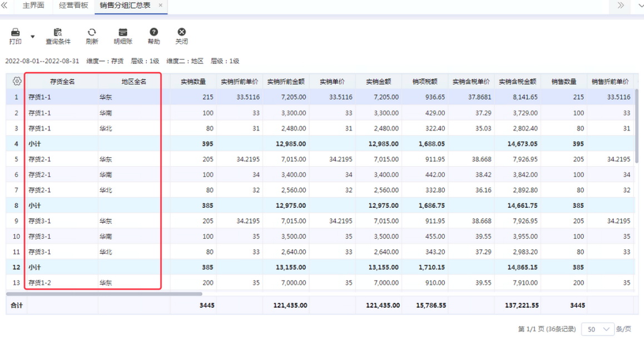Collapse tabs with left double-chevron
This screenshot has height=340, width=644.
[x=4, y=6]
